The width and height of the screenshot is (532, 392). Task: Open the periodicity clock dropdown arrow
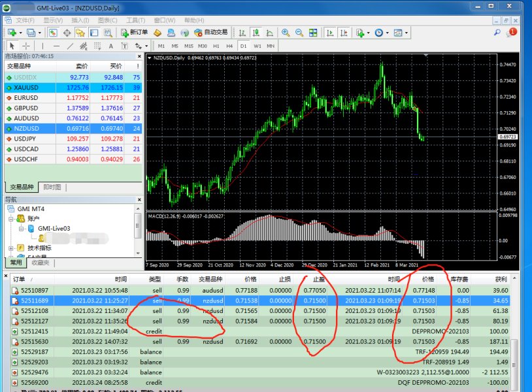coord(387,33)
